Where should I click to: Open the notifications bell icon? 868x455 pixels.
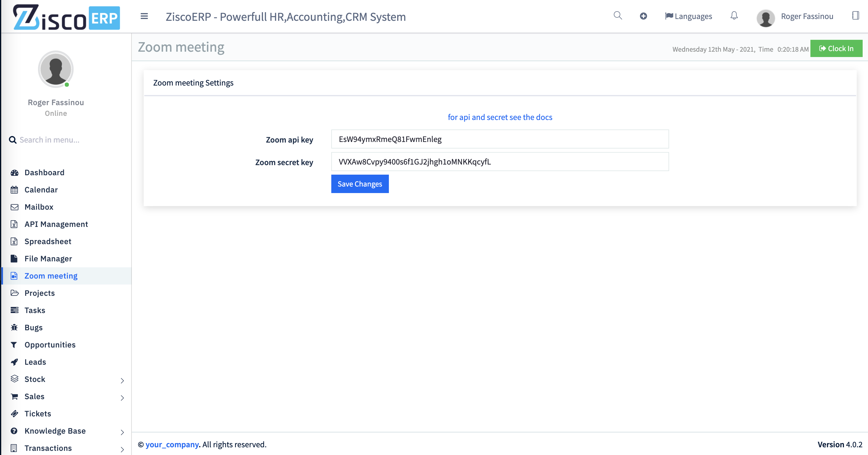(734, 15)
